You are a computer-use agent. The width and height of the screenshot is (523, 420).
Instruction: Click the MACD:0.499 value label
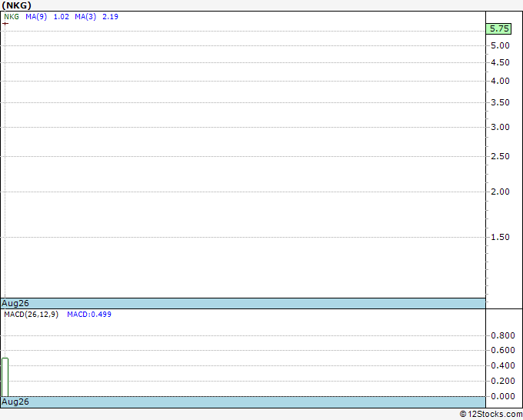pyautogui.click(x=89, y=315)
